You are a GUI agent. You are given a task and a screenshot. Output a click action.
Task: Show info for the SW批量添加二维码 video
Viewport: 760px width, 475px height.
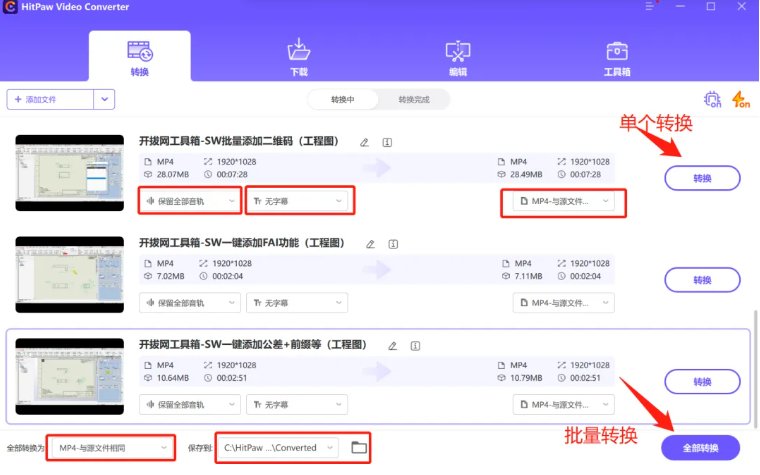(x=387, y=142)
